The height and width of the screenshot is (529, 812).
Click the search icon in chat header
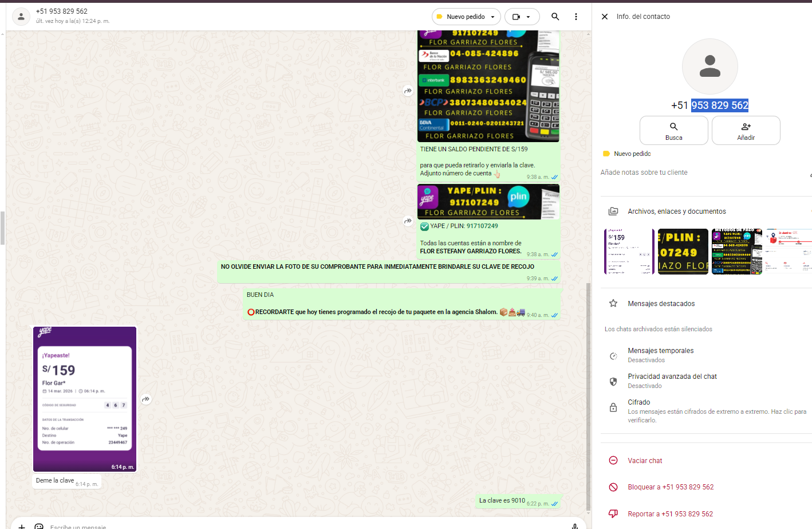(555, 17)
